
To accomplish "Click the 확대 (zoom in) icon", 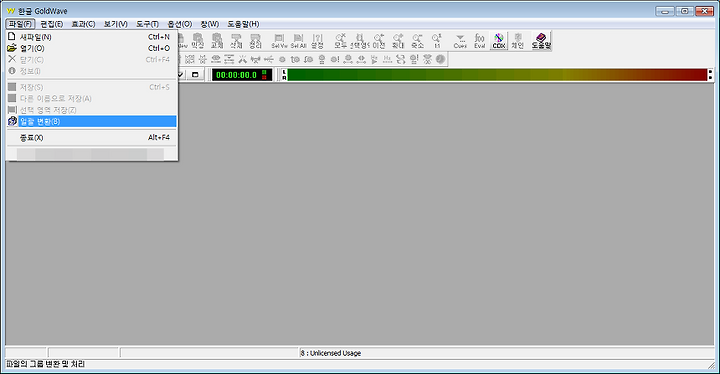I will pos(398,41).
